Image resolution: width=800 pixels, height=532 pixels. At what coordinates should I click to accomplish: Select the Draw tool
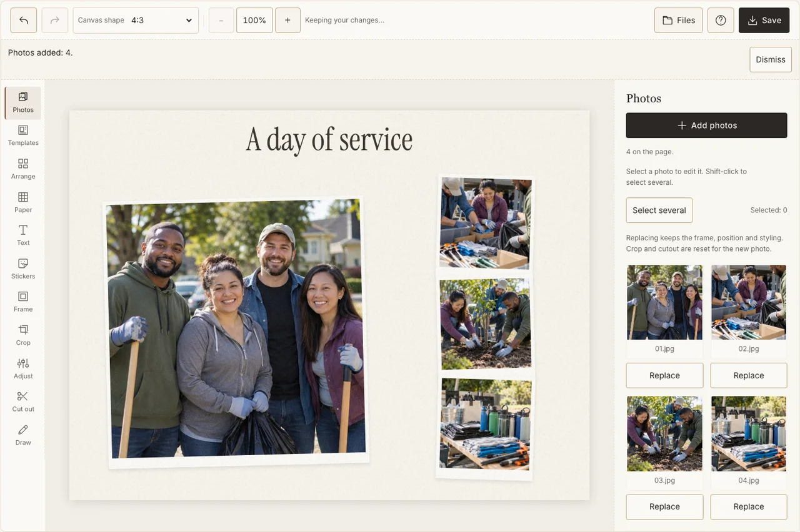(x=23, y=436)
